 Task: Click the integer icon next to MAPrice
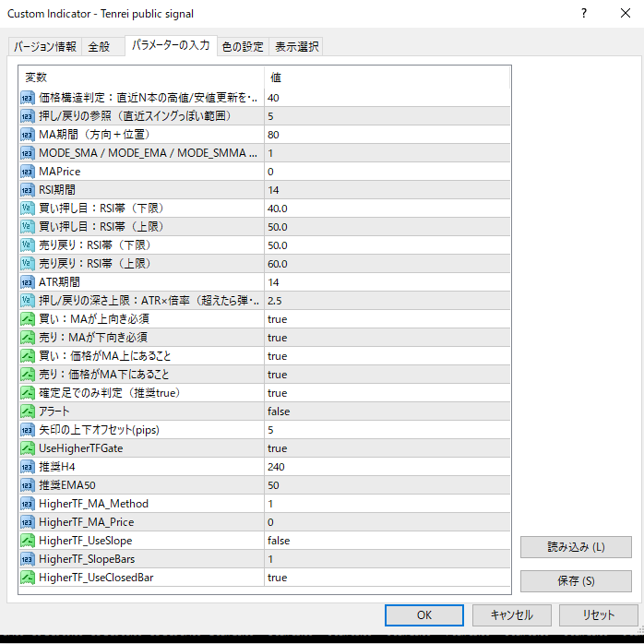pyautogui.click(x=28, y=172)
